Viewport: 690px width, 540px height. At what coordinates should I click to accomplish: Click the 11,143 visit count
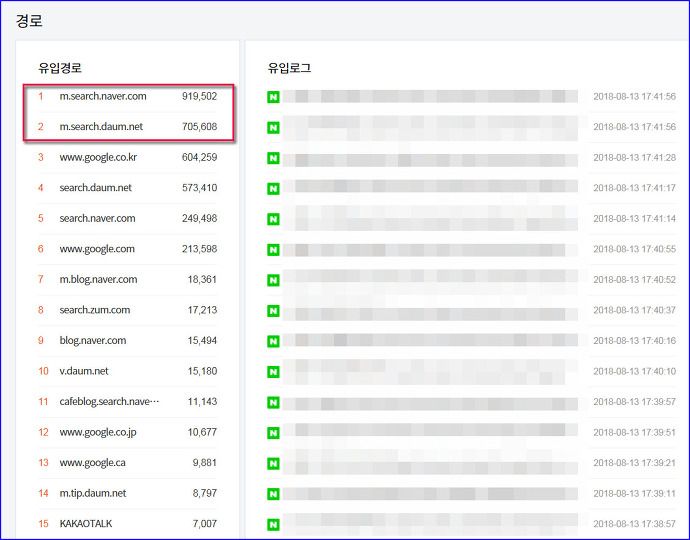pyautogui.click(x=202, y=401)
